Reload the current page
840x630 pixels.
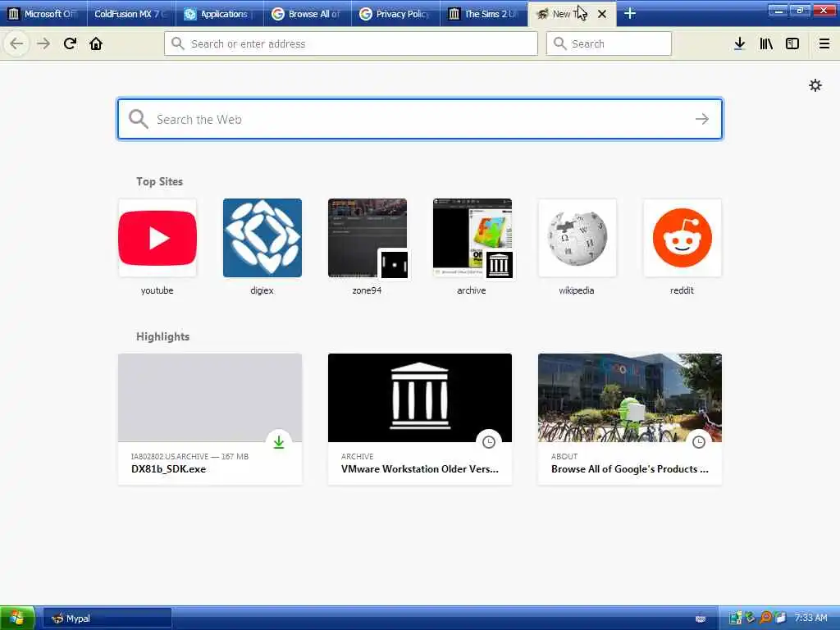point(70,43)
